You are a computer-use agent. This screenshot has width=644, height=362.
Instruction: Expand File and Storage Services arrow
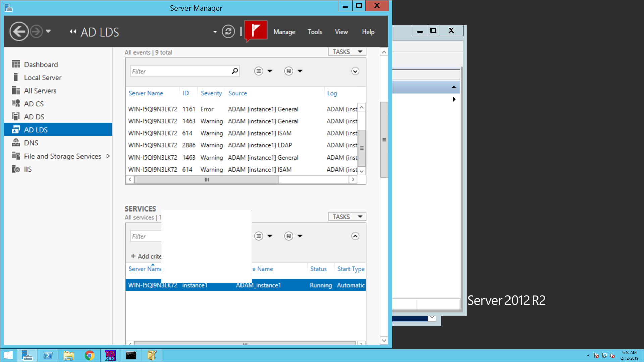click(x=108, y=156)
